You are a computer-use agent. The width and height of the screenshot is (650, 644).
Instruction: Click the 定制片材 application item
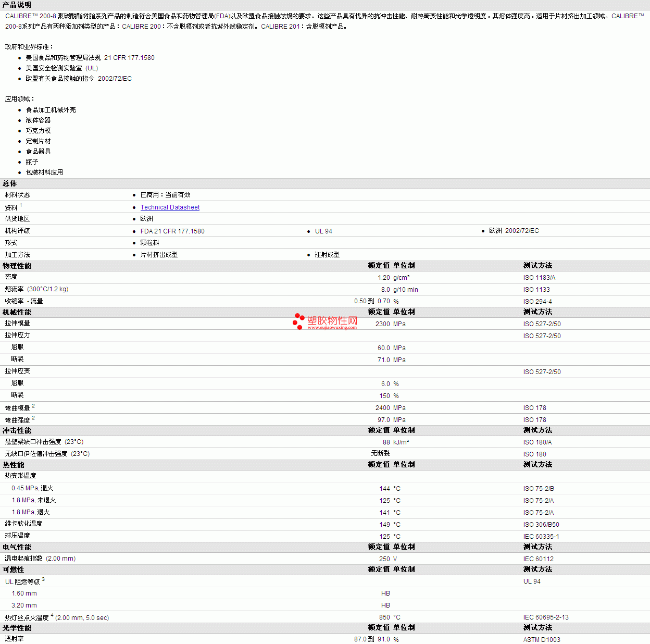(x=39, y=141)
